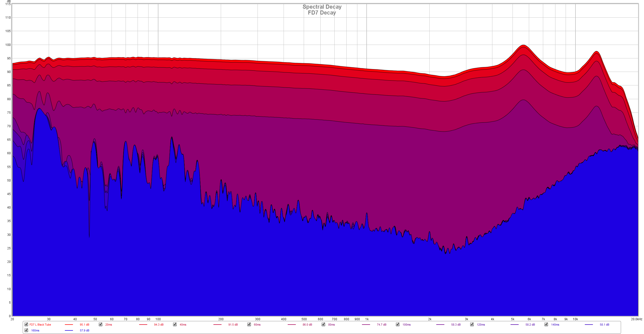Disable the 80ms slice checkbox
The width and height of the screenshot is (644, 334).
point(323,324)
